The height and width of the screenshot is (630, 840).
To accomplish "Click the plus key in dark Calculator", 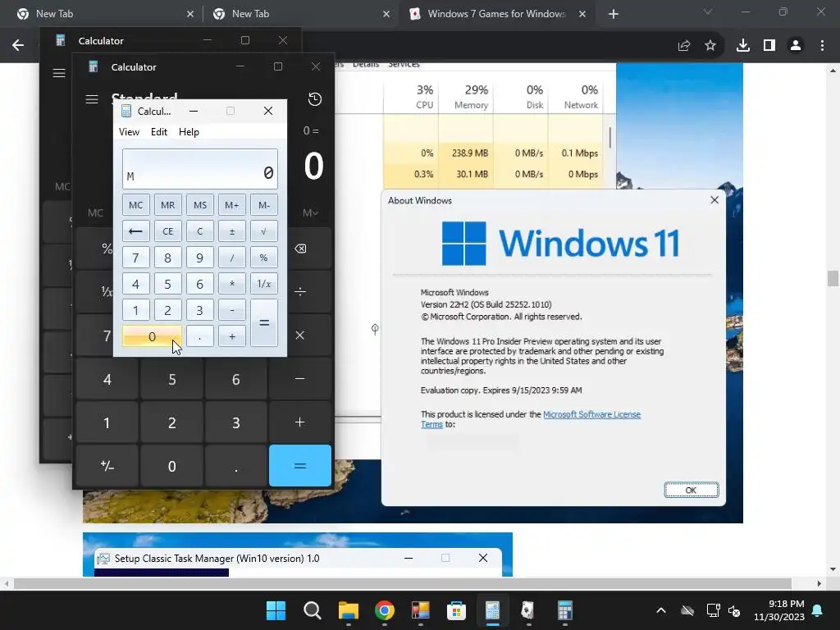I will (300, 422).
